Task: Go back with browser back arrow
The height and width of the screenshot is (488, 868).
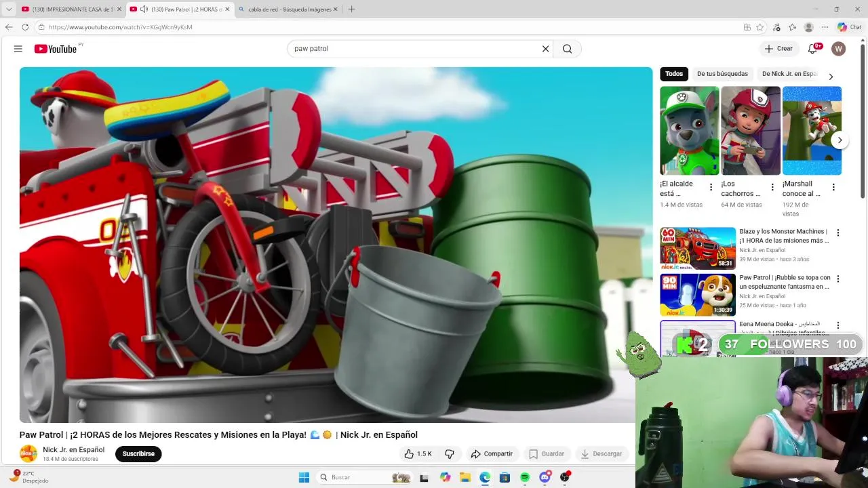Action: click(x=9, y=27)
